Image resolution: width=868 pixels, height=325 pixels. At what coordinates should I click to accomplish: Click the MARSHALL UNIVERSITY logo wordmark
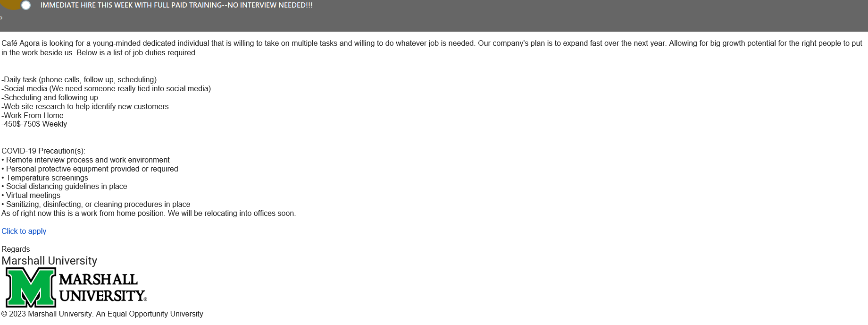coord(103,287)
